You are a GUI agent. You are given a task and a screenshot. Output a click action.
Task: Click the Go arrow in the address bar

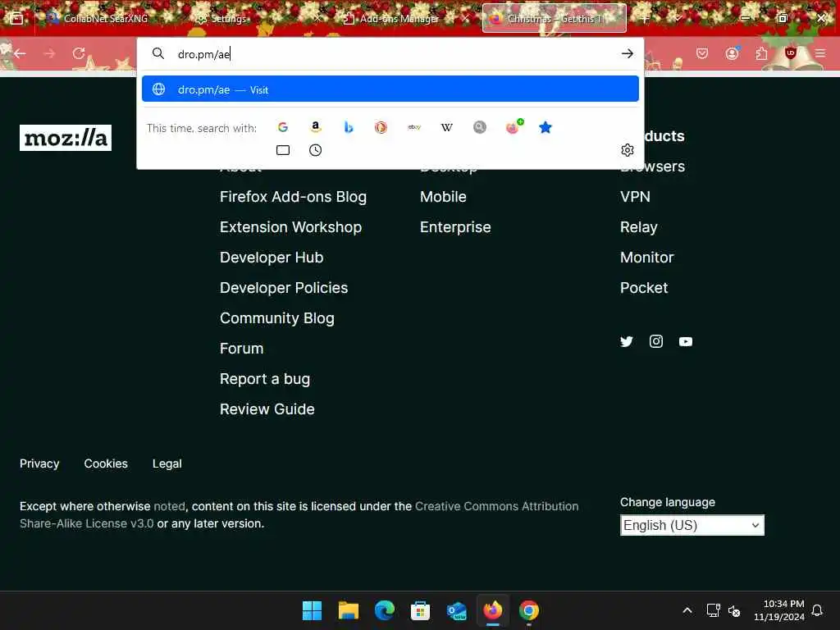click(627, 53)
